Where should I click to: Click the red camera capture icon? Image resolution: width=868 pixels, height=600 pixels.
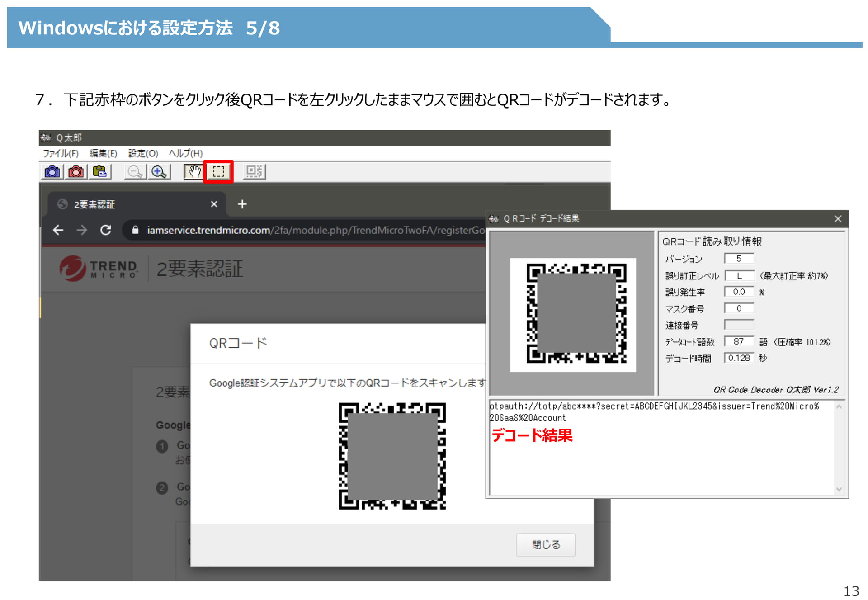76,172
